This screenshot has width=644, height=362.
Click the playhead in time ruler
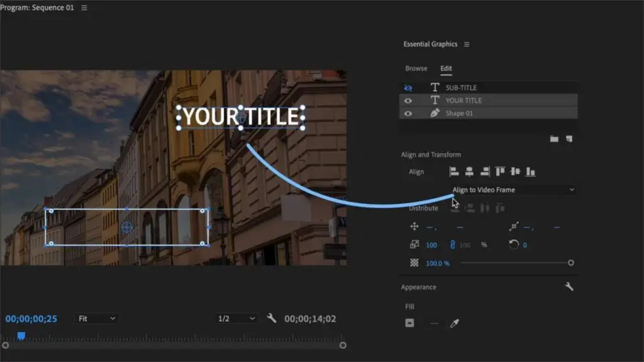21,336
